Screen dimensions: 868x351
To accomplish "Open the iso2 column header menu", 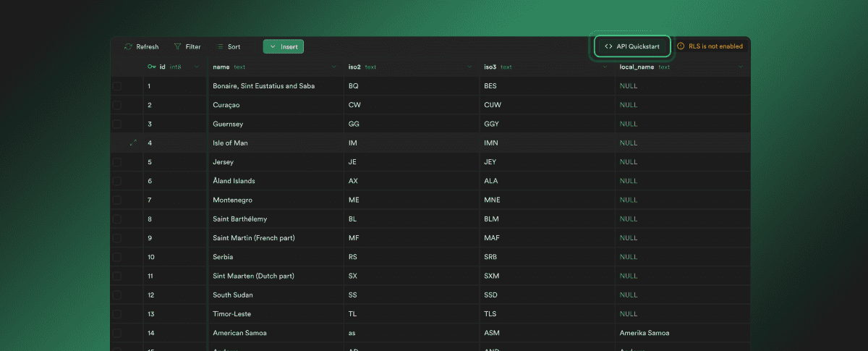I will pyautogui.click(x=469, y=67).
